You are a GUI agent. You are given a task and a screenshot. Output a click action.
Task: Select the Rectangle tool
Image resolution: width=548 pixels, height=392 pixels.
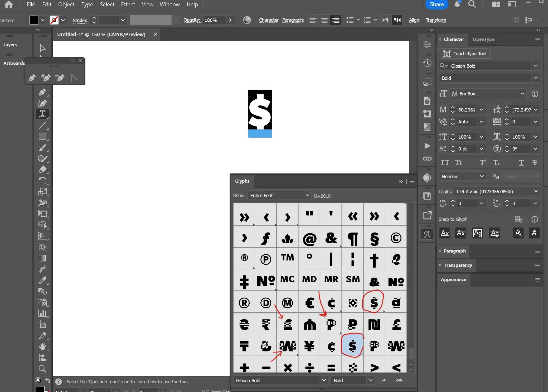(x=42, y=136)
